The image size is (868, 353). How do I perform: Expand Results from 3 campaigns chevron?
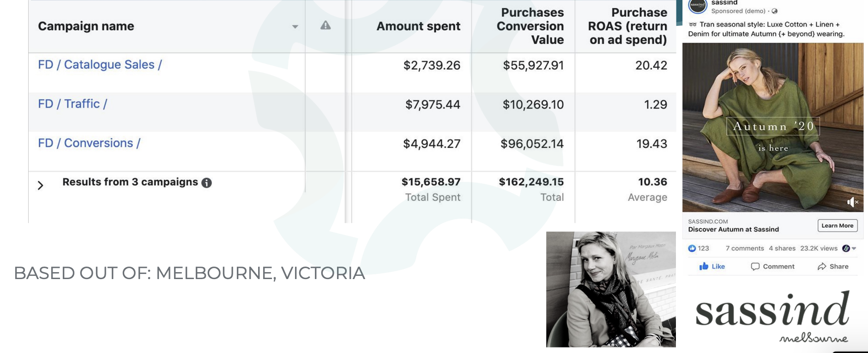[41, 185]
